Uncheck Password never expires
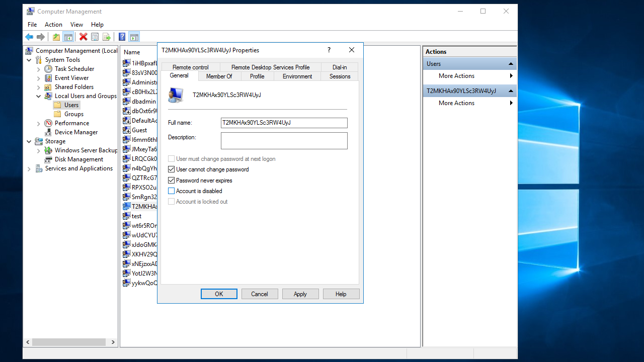Screen dimensions: 644x362 click(172, 180)
